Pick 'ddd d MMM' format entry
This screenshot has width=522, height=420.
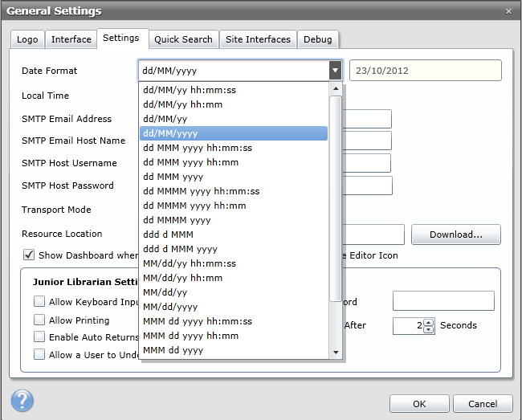click(169, 234)
